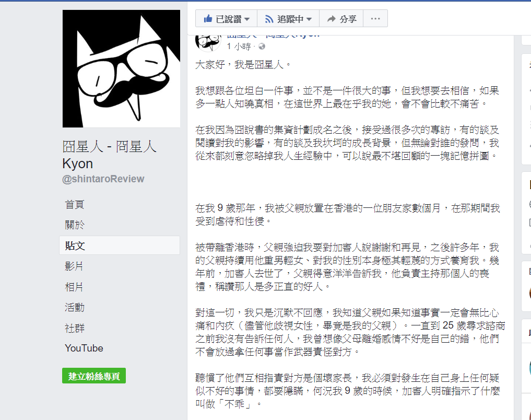Click the green 建立粉絲專頁 button

pyautogui.click(x=94, y=376)
